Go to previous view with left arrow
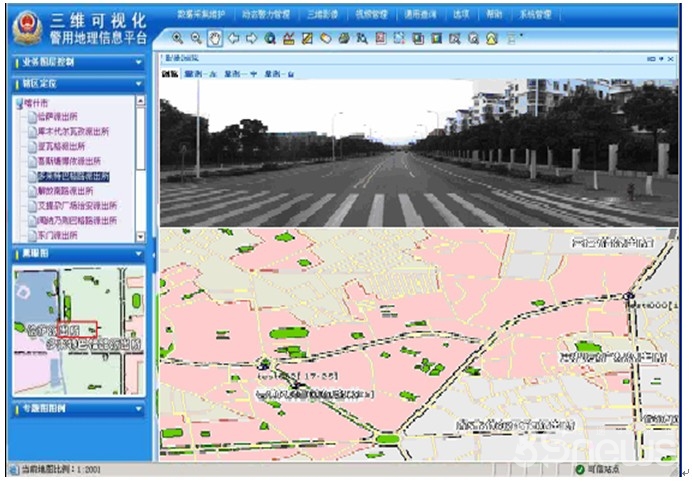692x482 pixels. (233, 39)
